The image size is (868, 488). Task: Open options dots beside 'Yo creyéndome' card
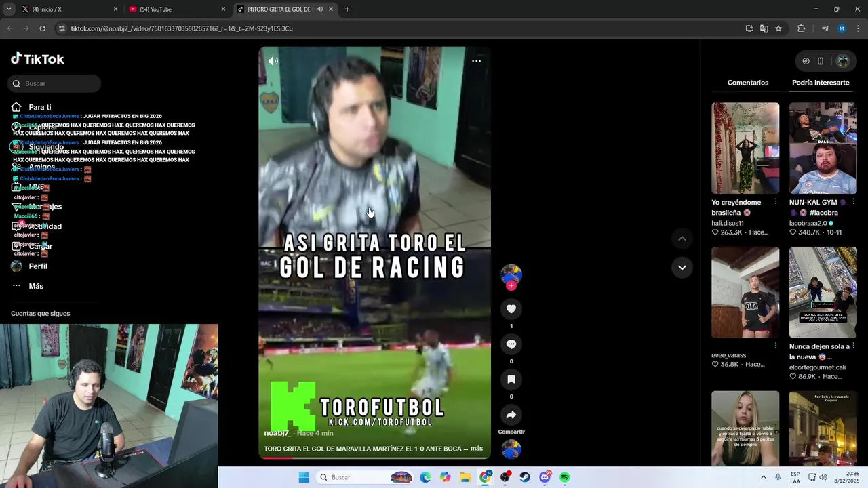point(776,202)
